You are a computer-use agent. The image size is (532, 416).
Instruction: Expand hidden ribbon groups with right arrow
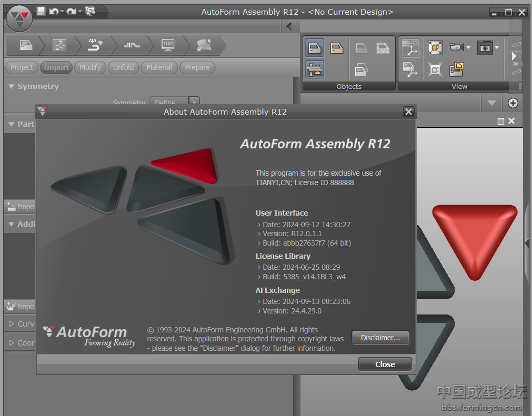click(x=514, y=56)
